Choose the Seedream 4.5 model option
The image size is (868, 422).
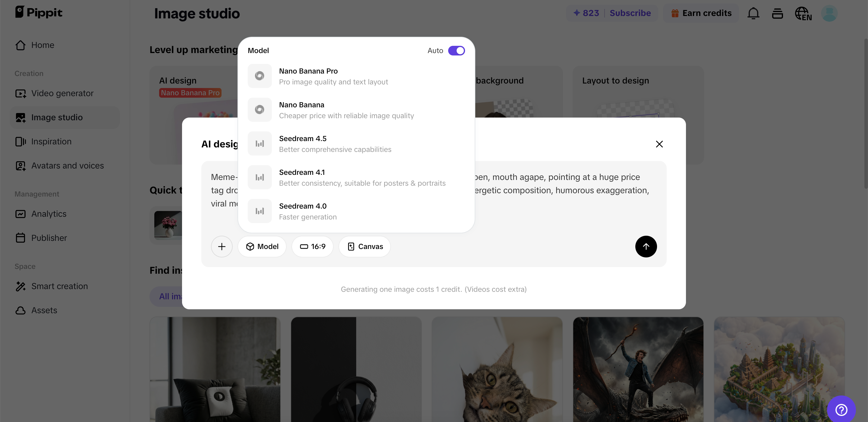point(356,143)
